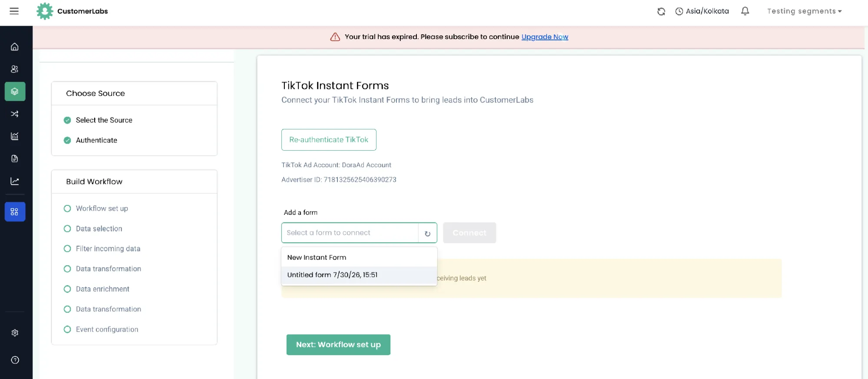Open the Select a form to connect dropdown

pos(350,233)
